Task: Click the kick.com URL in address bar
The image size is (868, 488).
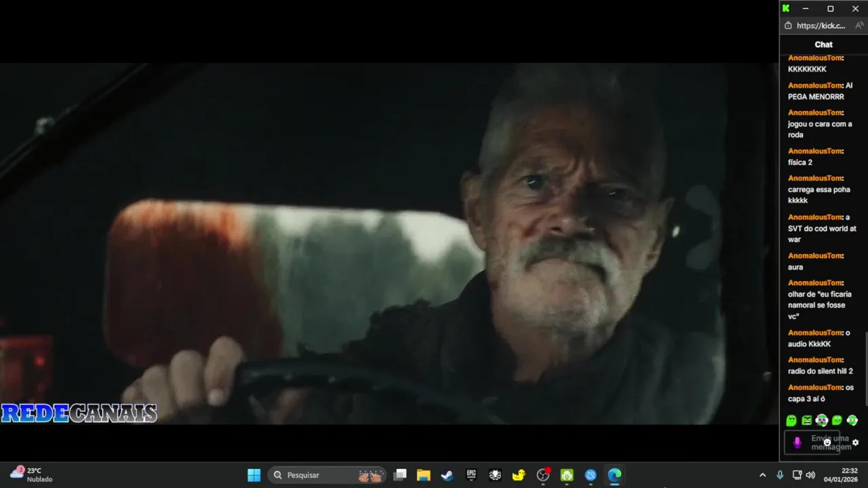Action: pos(821,26)
